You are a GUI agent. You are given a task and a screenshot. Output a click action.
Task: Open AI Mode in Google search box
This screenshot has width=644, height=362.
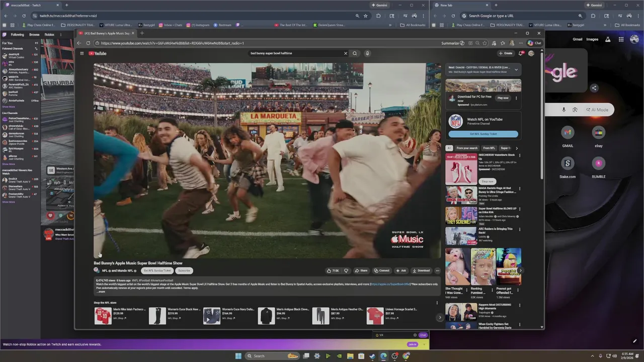click(x=597, y=110)
